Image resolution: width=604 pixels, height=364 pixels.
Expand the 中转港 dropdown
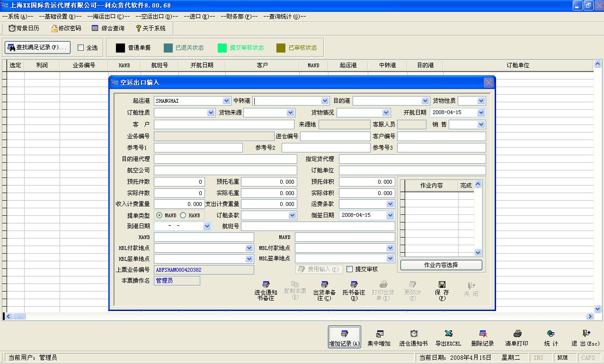pos(325,101)
